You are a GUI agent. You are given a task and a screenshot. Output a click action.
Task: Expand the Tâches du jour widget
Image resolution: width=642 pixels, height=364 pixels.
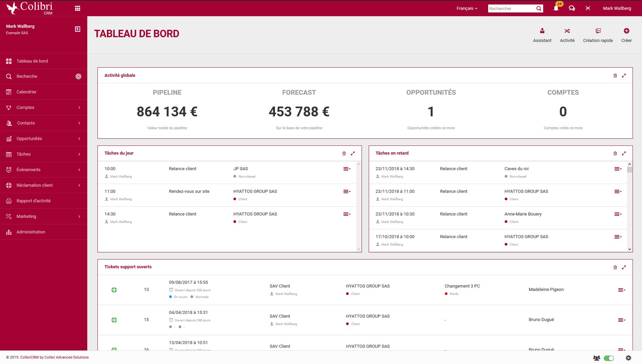[353, 153]
